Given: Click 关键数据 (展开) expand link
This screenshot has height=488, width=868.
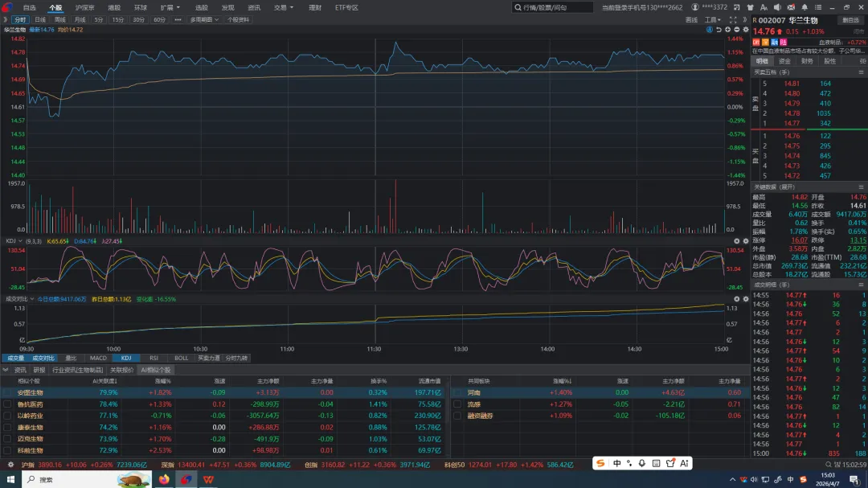Looking at the screenshot, I should [774, 187].
